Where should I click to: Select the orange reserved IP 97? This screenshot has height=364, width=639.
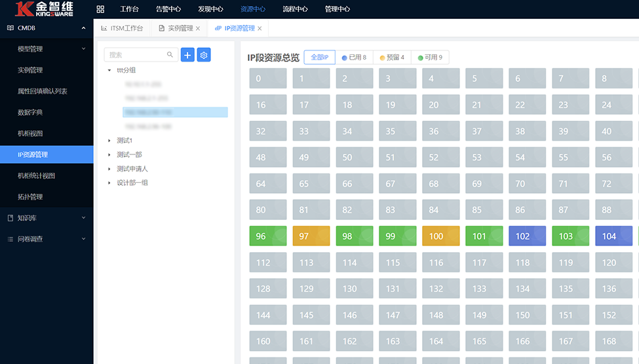coord(311,236)
